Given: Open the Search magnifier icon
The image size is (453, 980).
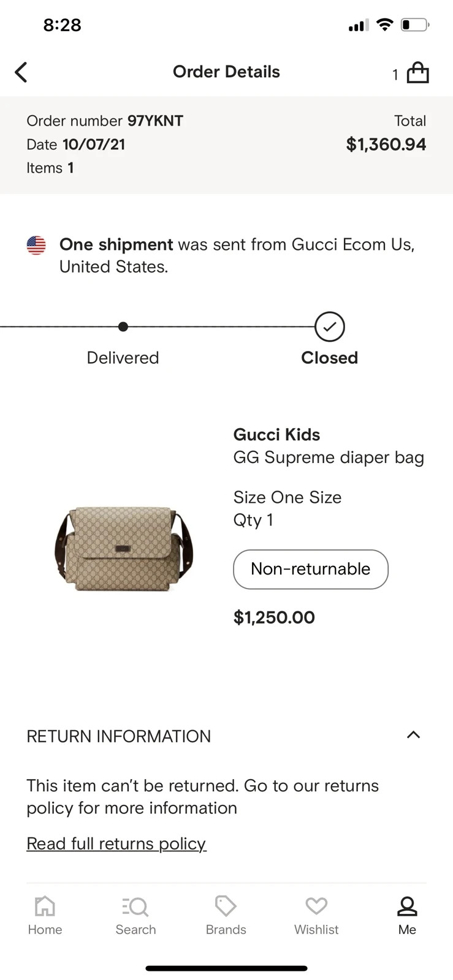Looking at the screenshot, I should [135, 906].
